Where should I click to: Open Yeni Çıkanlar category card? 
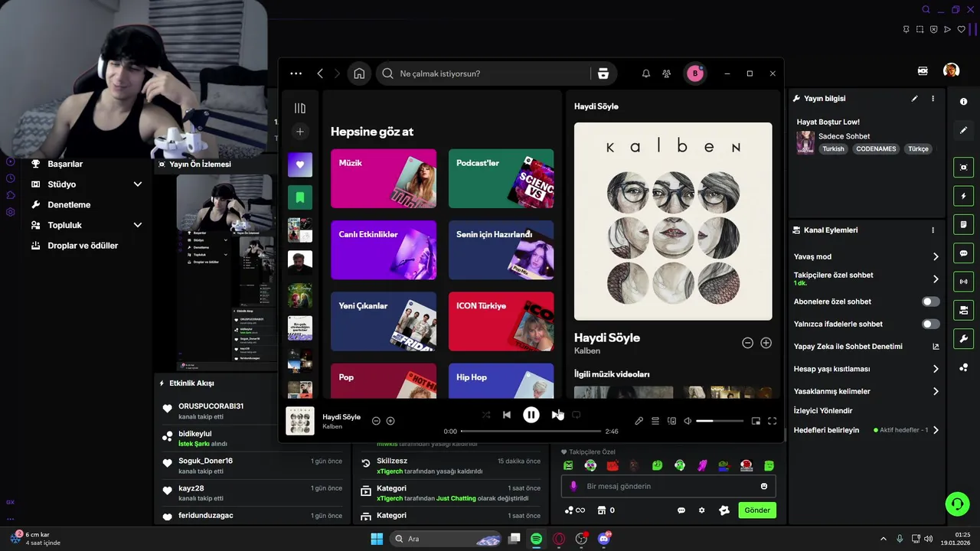click(384, 321)
